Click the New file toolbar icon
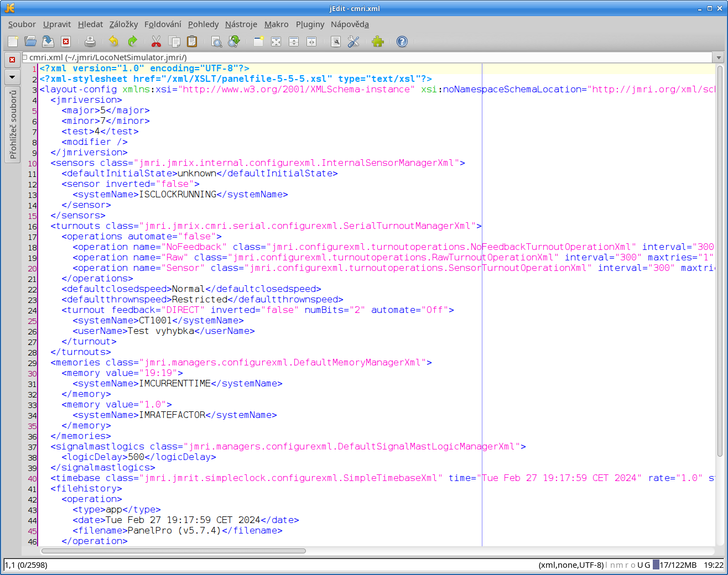This screenshot has height=575, width=728. 13,41
